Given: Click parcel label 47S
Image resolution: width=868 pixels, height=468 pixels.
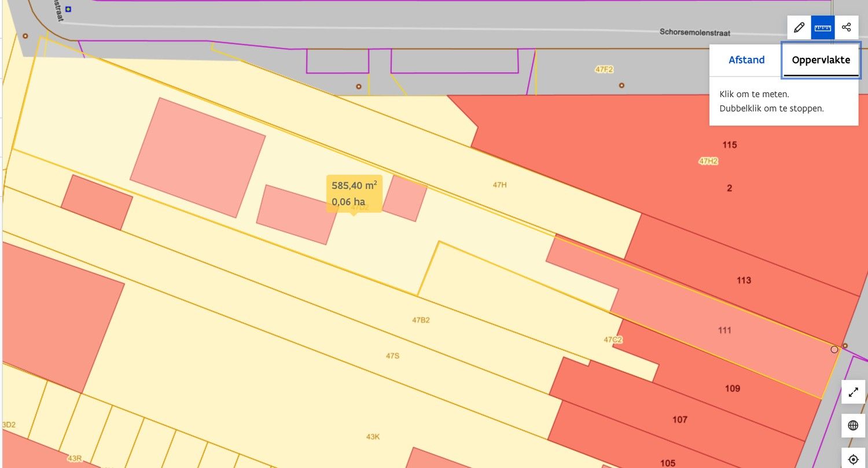Looking at the screenshot, I should tap(392, 356).
